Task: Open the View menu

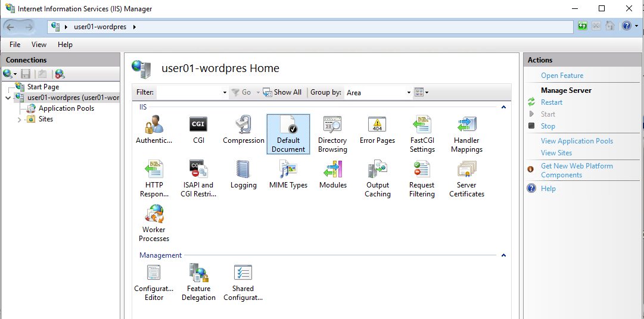Action: click(39, 45)
